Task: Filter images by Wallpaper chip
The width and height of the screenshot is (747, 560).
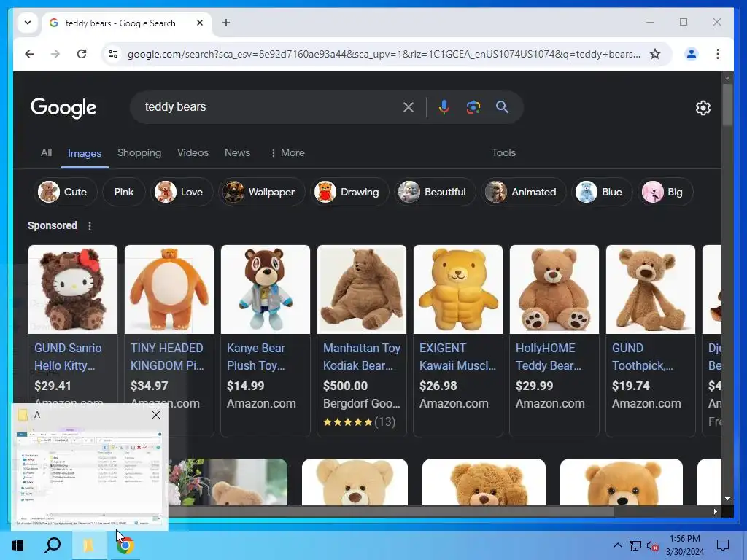Action: pyautogui.click(x=262, y=192)
